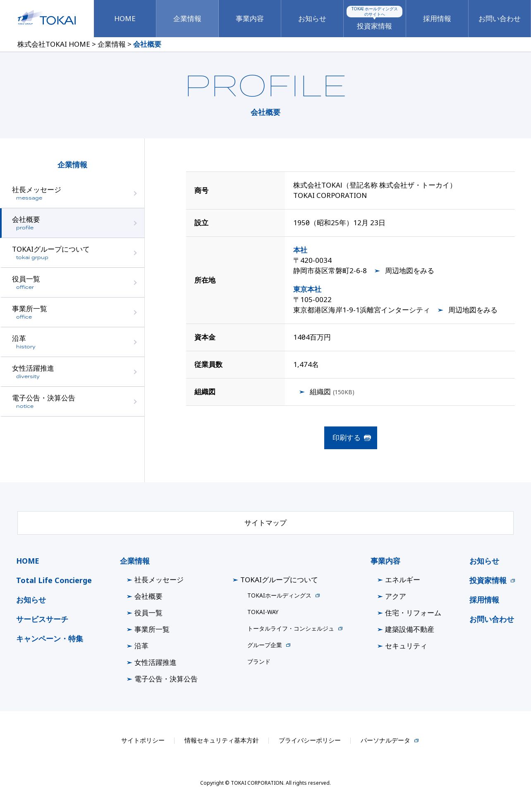Image resolution: width=531 pixels, height=812 pixels.
Task: Open 事業内容 navigation tab
Action: point(250,19)
